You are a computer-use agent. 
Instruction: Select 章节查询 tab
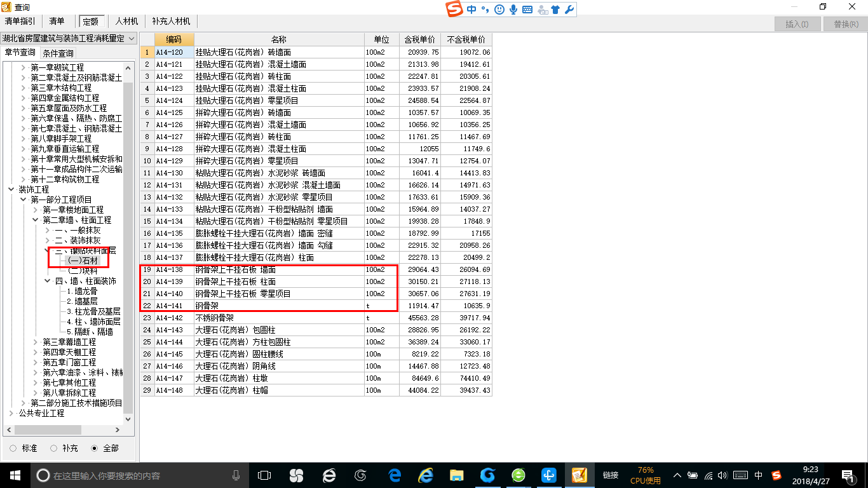(x=20, y=53)
